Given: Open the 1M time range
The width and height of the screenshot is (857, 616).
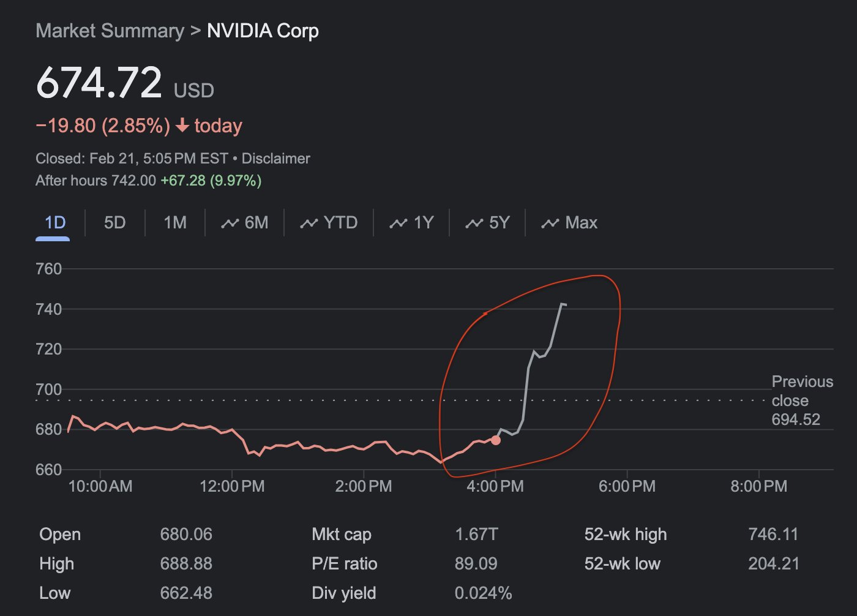Looking at the screenshot, I should point(175,222).
